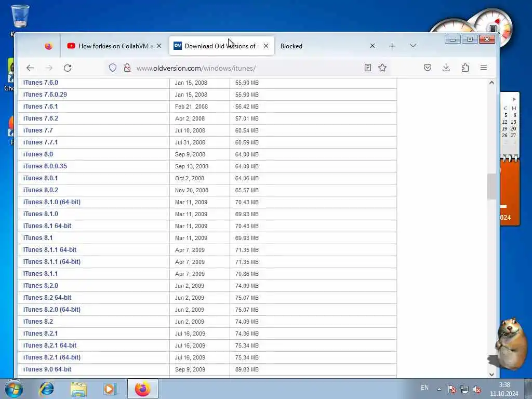Click the network tray icon
Screen dimensions: 532x399
[x=464, y=389]
